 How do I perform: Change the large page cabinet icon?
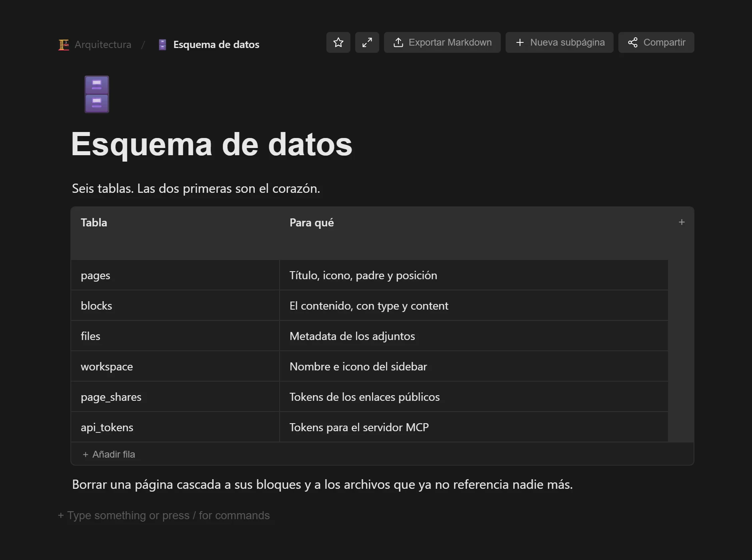[x=97, y=94]
